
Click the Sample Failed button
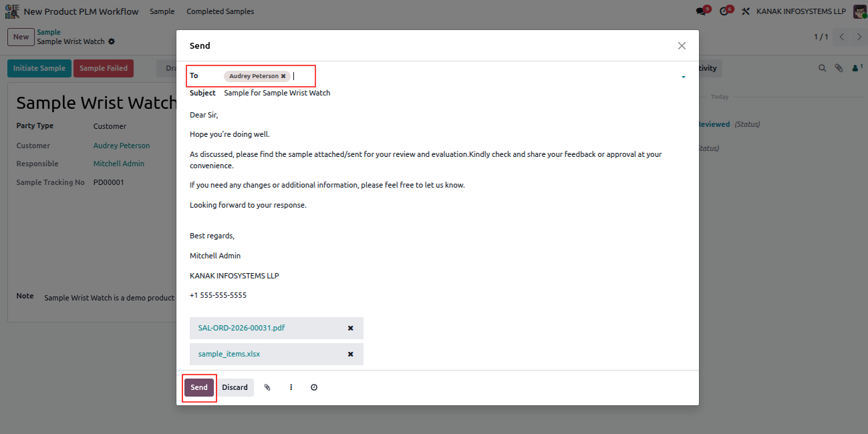point(104,68)
